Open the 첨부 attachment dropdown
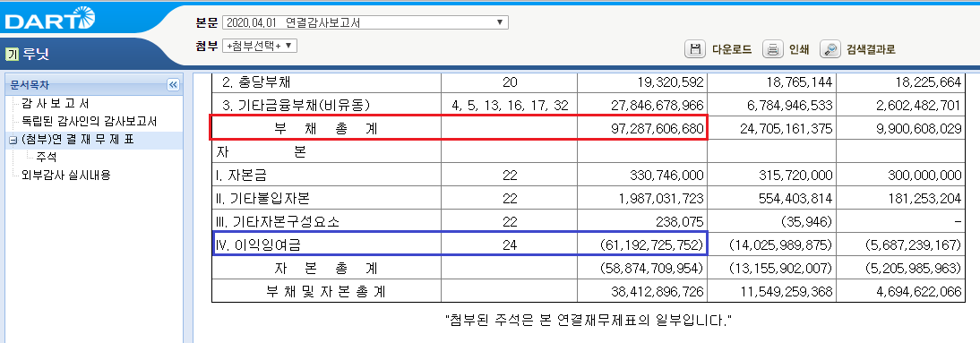This screenshot has width=980, height=343. (260, 46)
